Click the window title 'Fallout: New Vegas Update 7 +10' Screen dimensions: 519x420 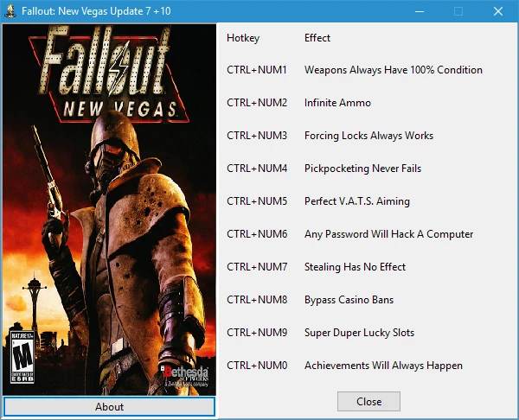point(96,11)
